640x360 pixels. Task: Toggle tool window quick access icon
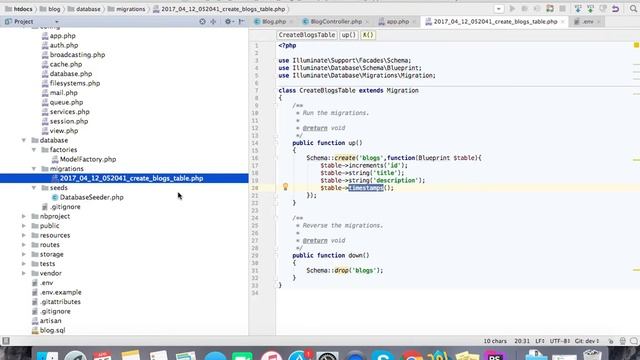[6, 340]
